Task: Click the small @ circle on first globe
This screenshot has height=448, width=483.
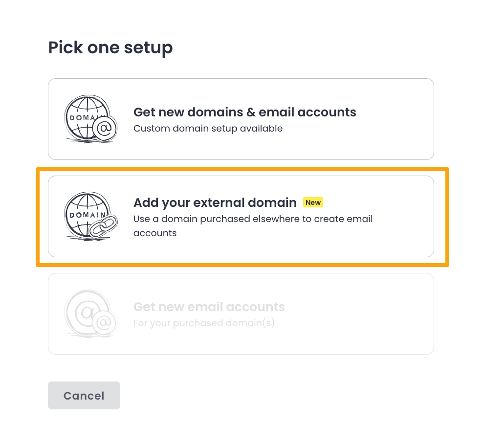Action: tap(105, 129)
